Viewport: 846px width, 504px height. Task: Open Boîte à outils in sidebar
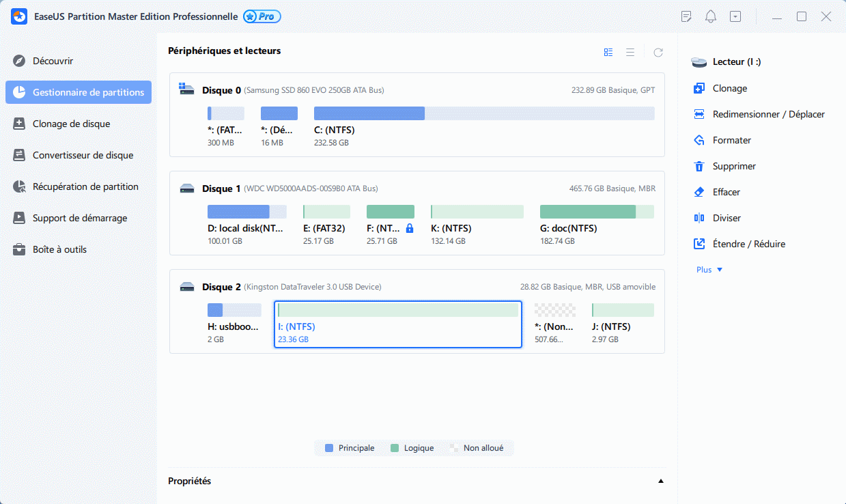click(59, 249)
